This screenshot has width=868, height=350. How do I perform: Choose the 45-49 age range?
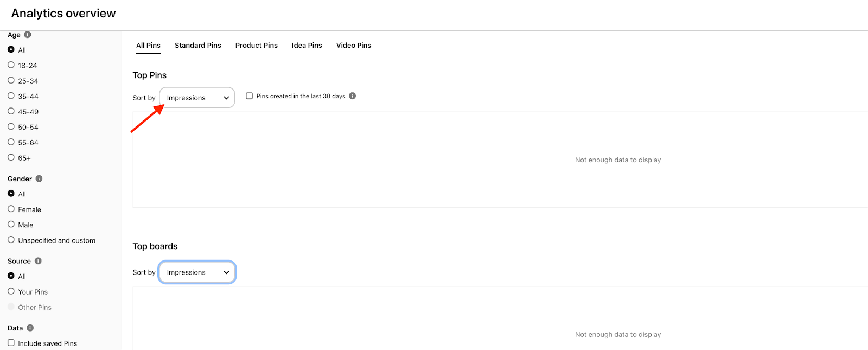click(x=11, y=111)
